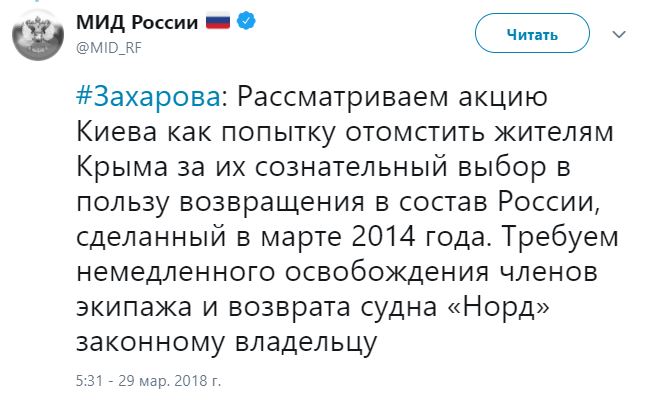Click the word Требуем in the tweet
The image size is (656, 404).
561,238
